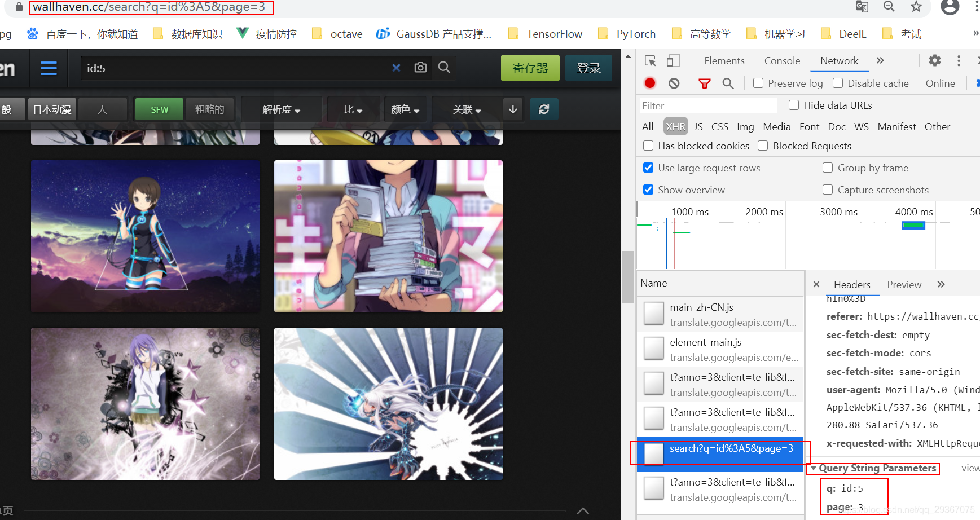Open the GaussDB bookmark
The image size is (980, 520).
[x=434, y=34]
